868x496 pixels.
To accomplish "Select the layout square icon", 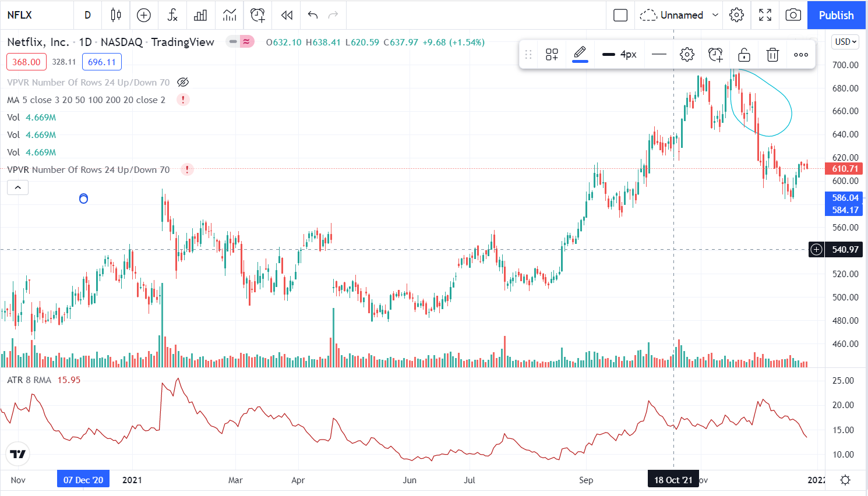I will pyautogui.click(x=620, y=15).
